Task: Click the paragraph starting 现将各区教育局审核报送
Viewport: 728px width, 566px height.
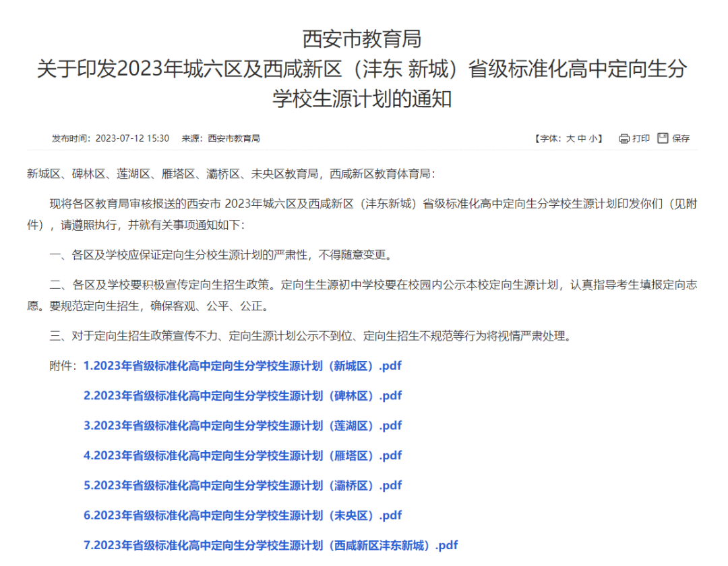Action: pyautogui.click(x=362, y=215)
